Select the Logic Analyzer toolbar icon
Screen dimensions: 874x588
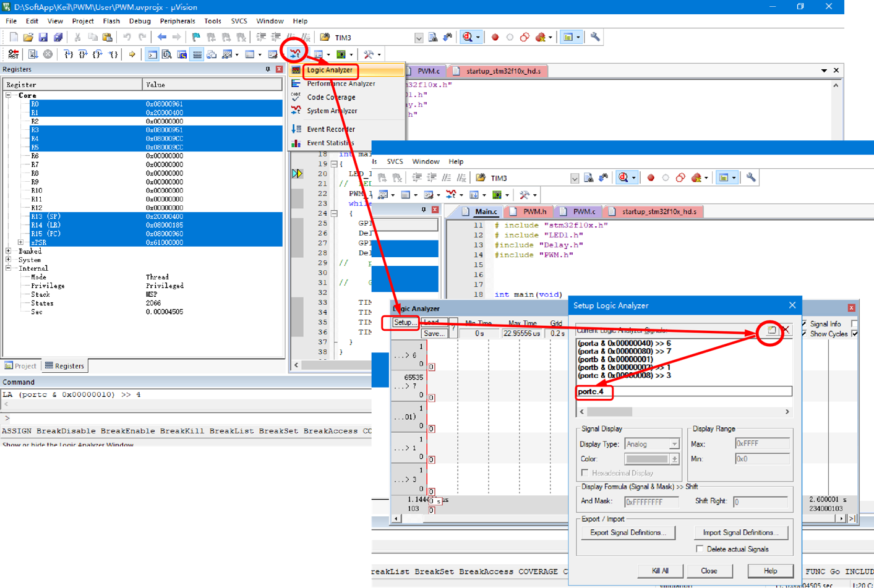tap(295, 54)
